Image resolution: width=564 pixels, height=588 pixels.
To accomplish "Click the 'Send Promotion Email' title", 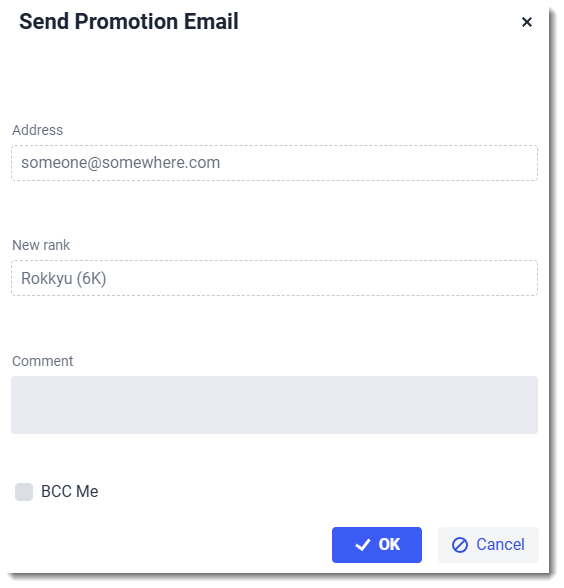I will pyautogui.click(x=129, y=21).
